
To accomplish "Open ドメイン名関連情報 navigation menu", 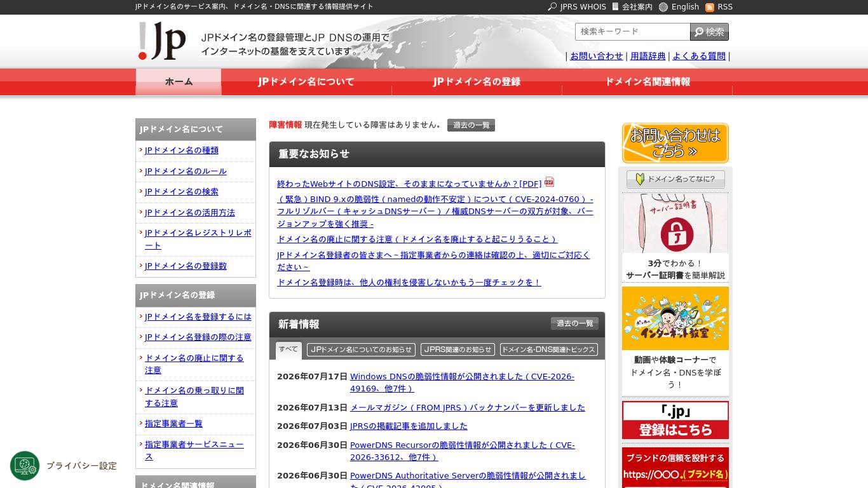I will (x=647, y=82).
